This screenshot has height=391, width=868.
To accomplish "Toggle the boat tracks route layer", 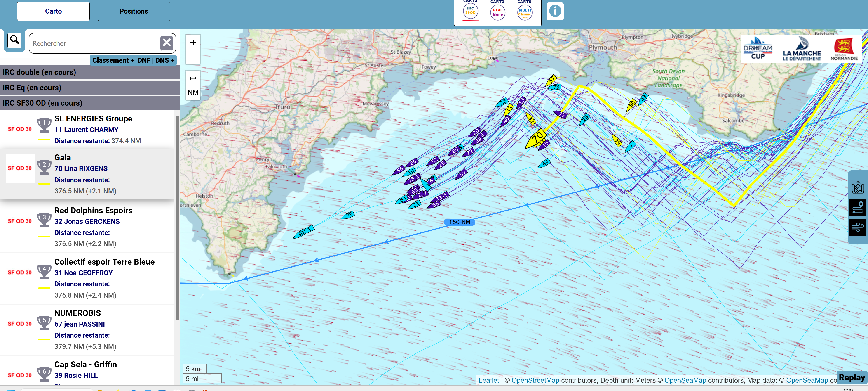I will 858,207.
